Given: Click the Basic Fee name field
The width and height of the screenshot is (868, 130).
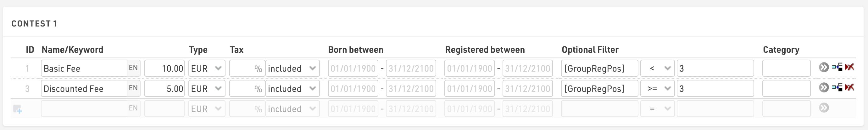Looking at the screenshot, I should [x=84, y=68].
